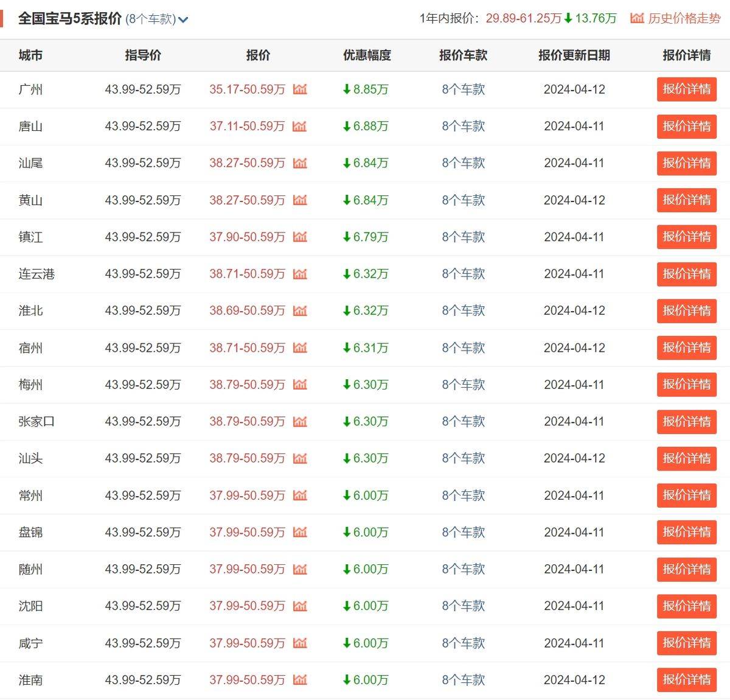Screen dimensions: 730x700
Task: Select the chart icon in 梅州's row
Action: tap(299, 385)
